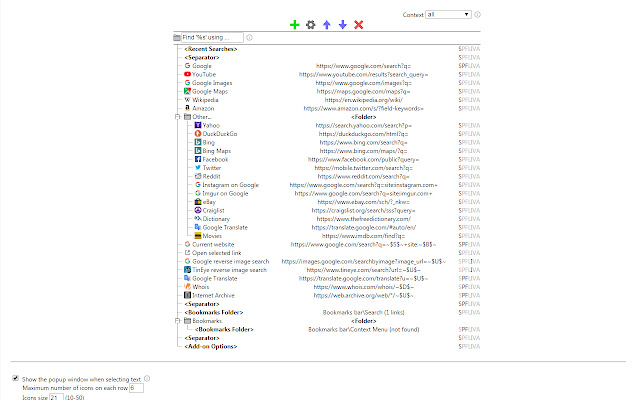Click the folder icon beside menu title field
Screen dimensions: 640x400
coord(177,38)
